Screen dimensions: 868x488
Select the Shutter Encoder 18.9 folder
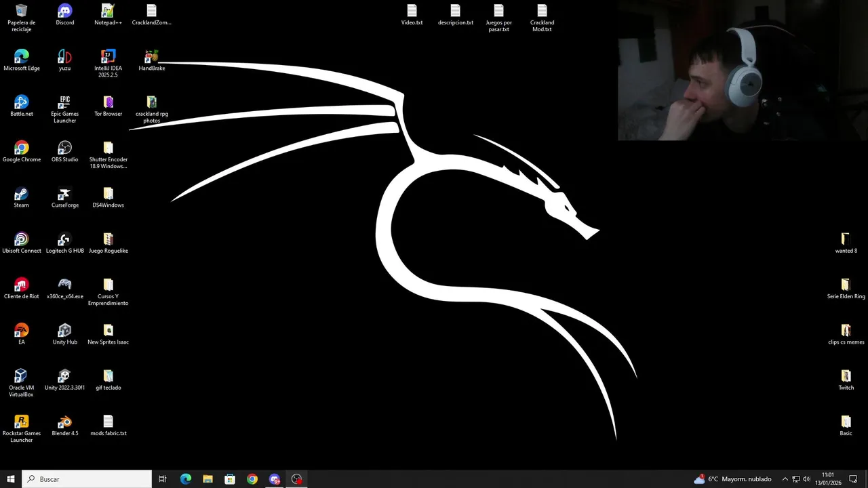(x=108, y=155)
